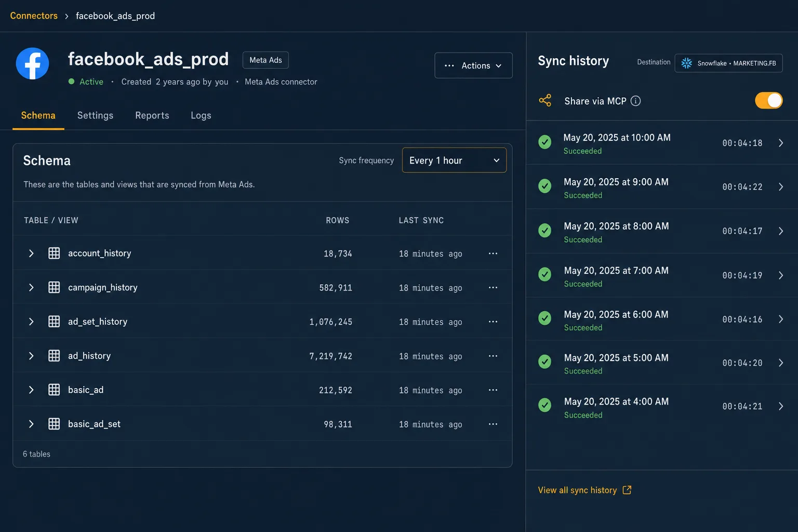
Task: Click the 00:04:18 sync duration
Action: tap(742, 143)
